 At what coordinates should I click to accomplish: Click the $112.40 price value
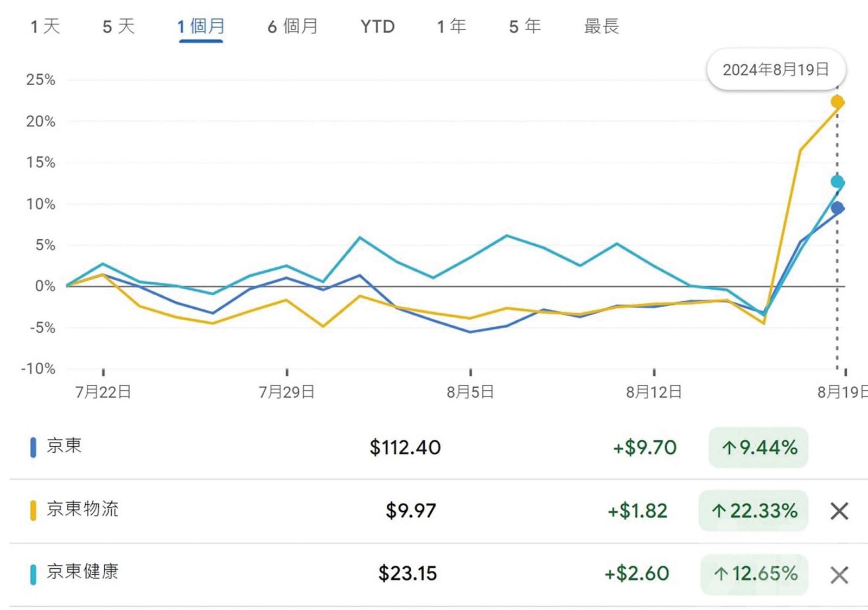click(405, 448)
